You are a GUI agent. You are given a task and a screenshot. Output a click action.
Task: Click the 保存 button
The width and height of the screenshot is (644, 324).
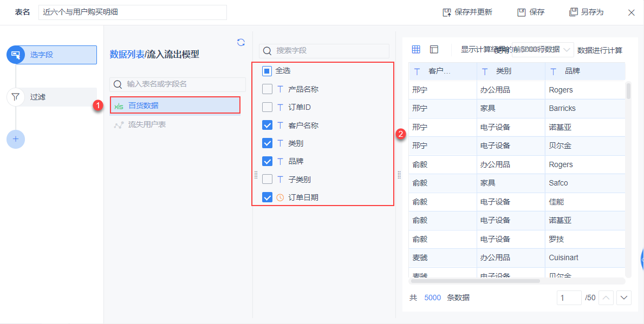(531, 12)
